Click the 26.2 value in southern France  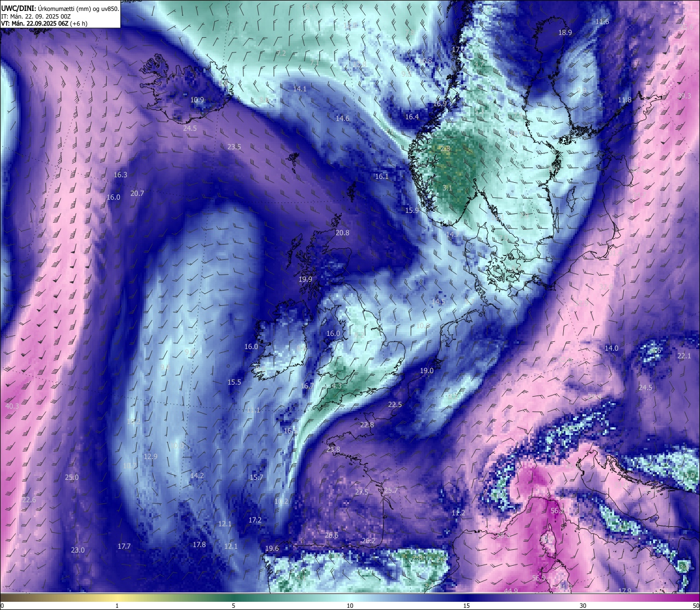369,541
